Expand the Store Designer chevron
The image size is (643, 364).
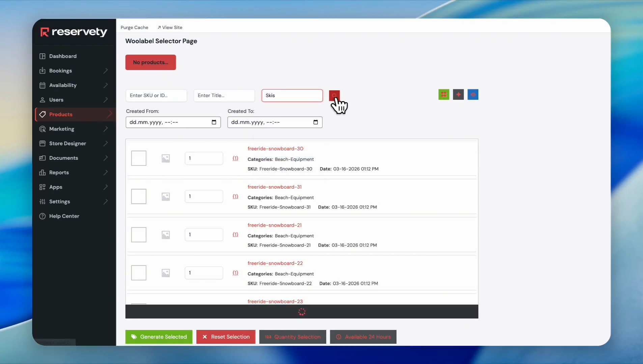[x=106, y=144]
